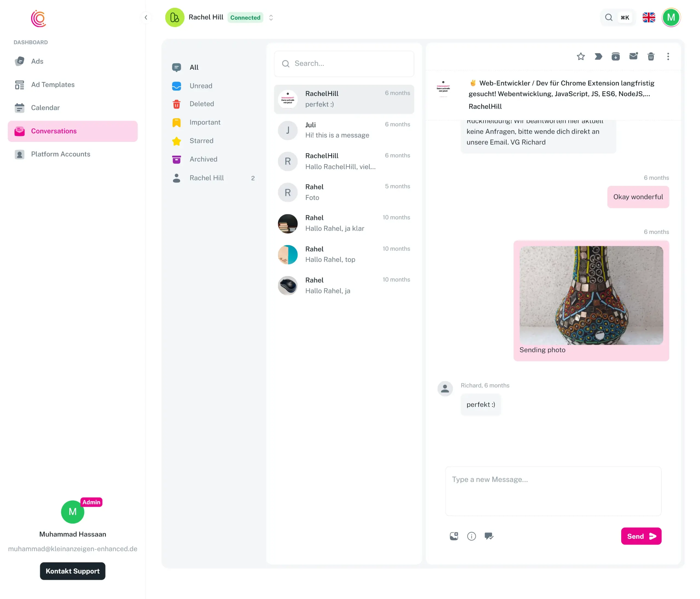The width and height of the screenshot is (700, 599).
Task: Mark conversation as unread with envelope icon
Action: tap(633, 56)
